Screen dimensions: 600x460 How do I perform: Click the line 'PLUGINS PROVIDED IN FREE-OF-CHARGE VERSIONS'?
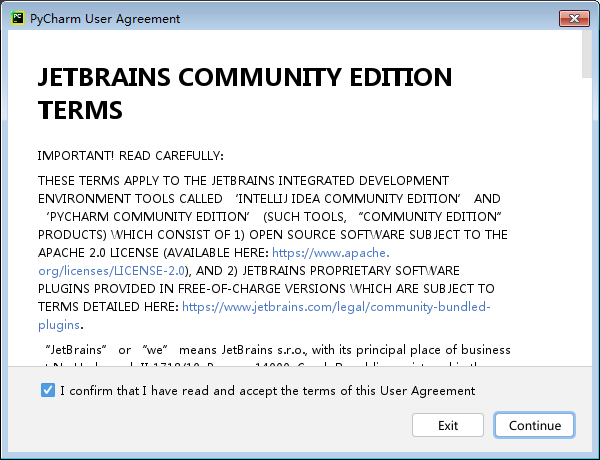coord(266,289)
